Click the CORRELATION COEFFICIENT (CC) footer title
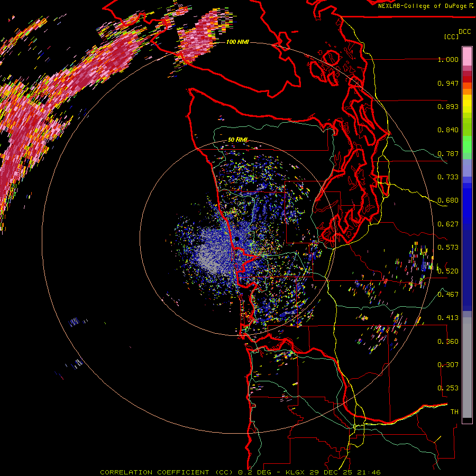 click(x=167, y=472)
